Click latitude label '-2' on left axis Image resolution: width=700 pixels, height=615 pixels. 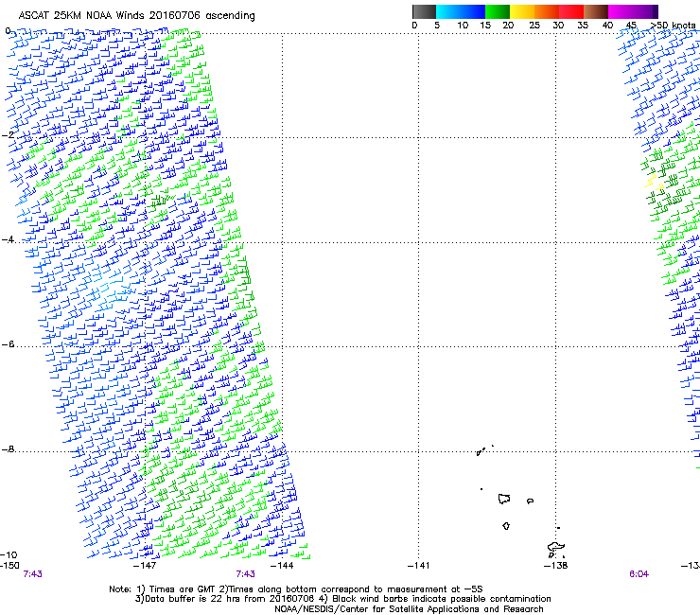point(8,135)
